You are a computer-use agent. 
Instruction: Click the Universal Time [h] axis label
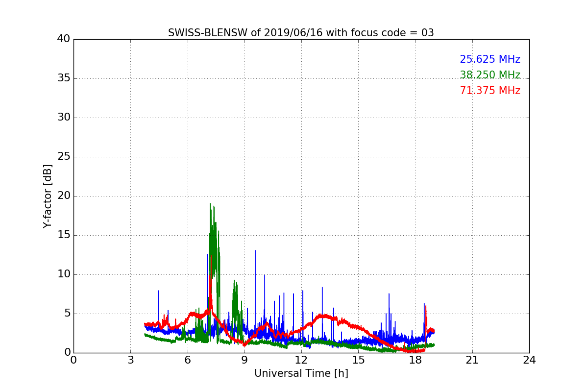click(x=301, y=373)
